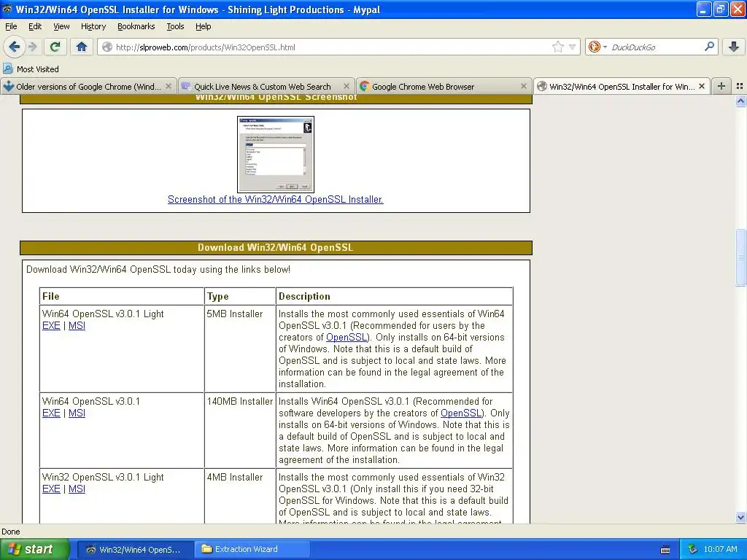
Task: Open OpenSSL link in Win64 Light description
Action: (x=347, y=337)
